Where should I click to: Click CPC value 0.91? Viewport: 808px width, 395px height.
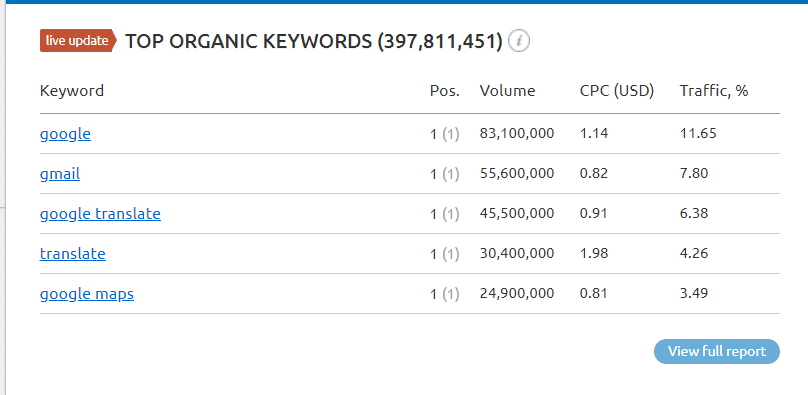click(594, 214)
